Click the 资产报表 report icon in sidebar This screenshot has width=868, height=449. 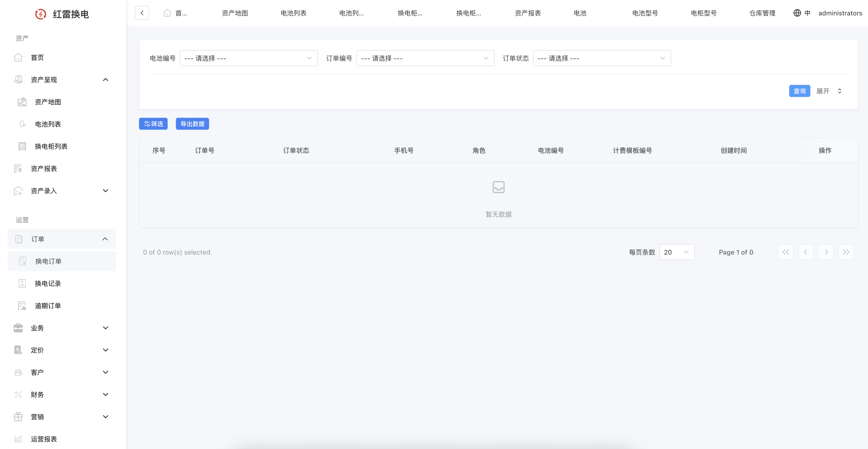[x=18, y=168]
